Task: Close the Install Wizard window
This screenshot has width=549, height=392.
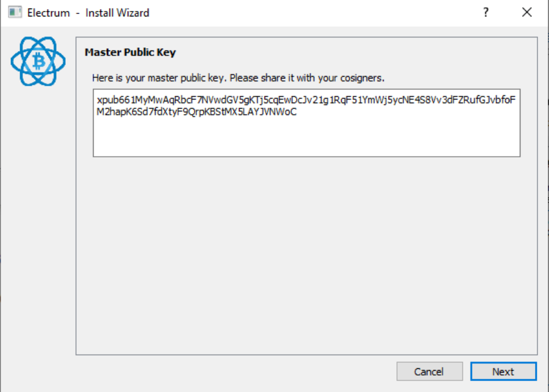Action: (x=527, y=12)
